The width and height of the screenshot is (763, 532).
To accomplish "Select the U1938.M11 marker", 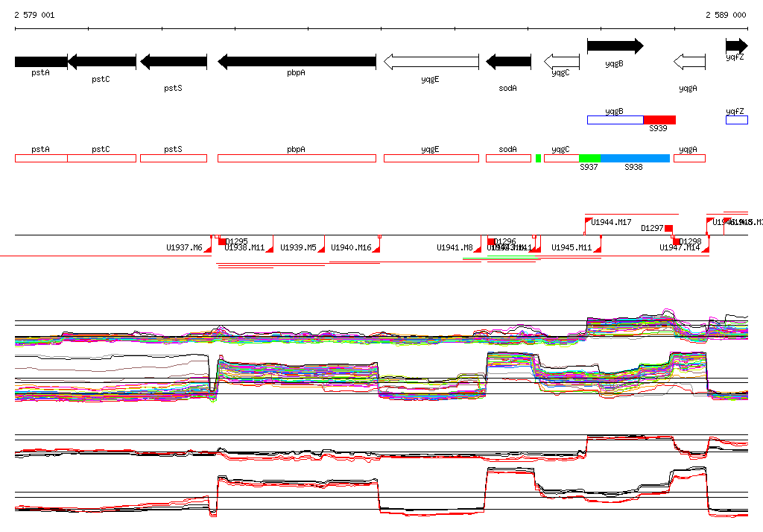I will coord(269,249).
